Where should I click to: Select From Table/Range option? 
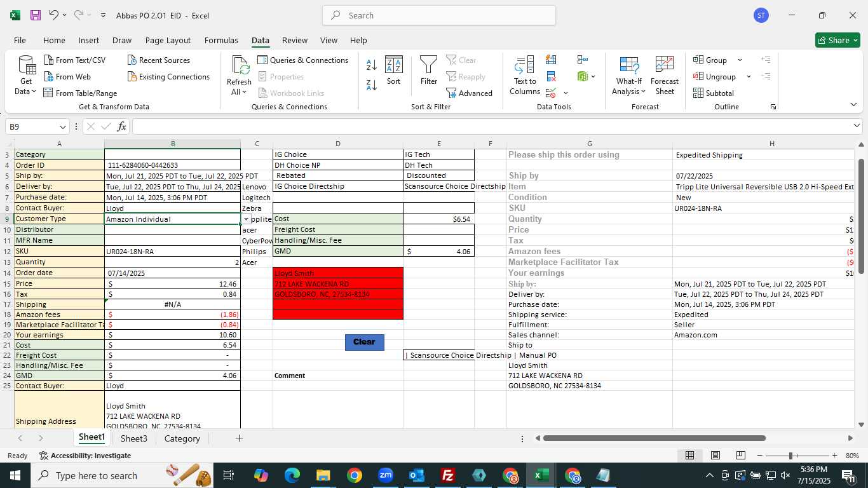point(80,93)
